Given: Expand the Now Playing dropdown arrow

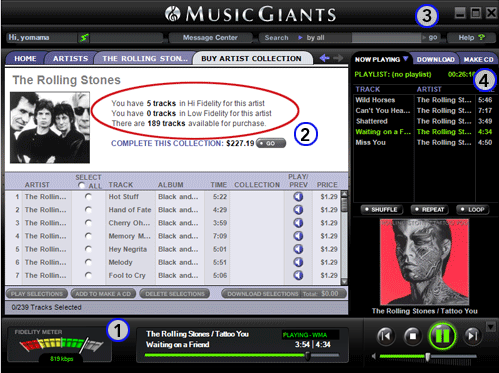Looking at the screenshot, I should click(405, 59).
